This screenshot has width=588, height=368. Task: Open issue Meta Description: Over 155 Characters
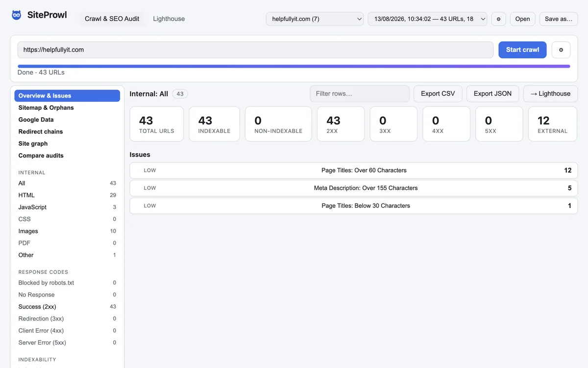click(354, 188)
